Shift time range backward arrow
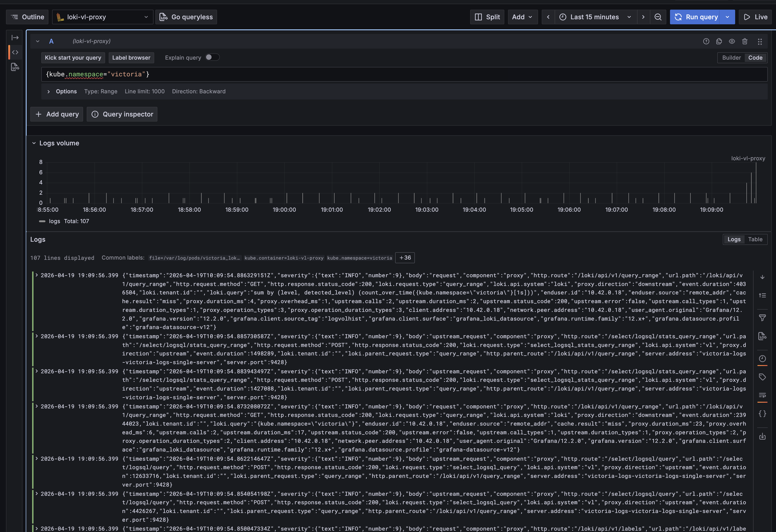 (548, 17)
